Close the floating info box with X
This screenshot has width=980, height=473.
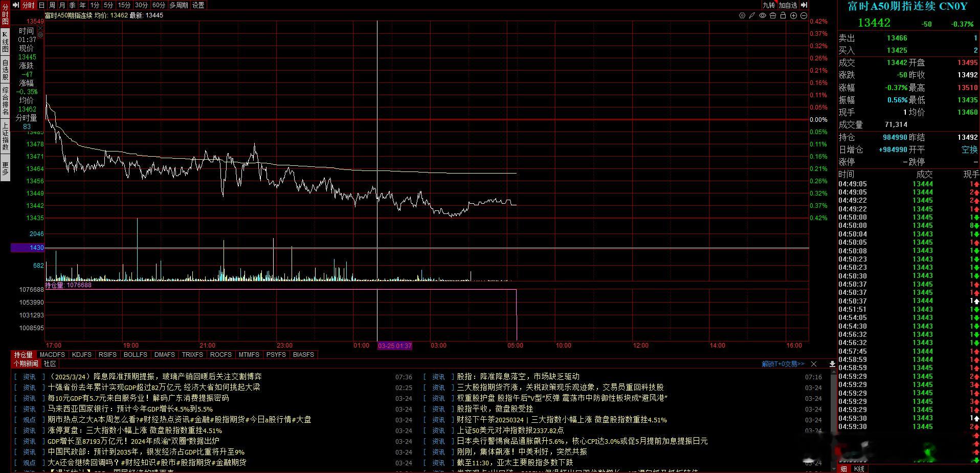(40, 28)
